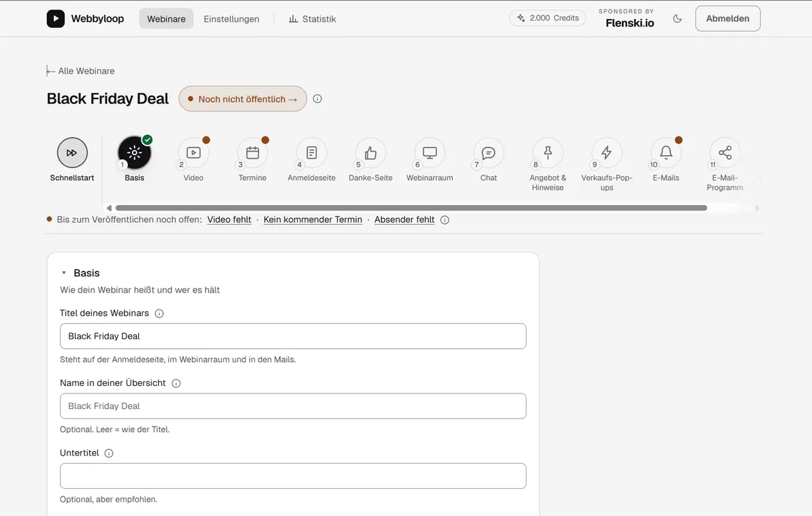Viewport: 812px width, 516px height.
Task: Click Noch nicht öffentlich status button
Action: click(243, 99)
